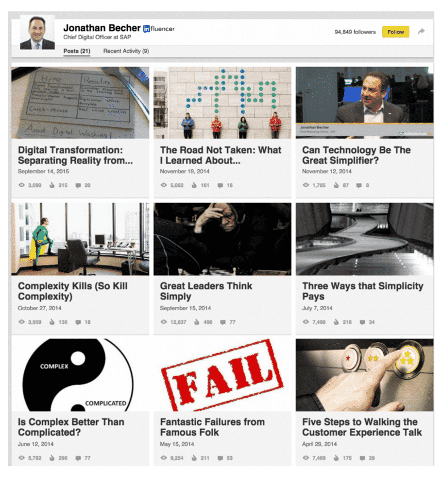Click the views eye icon on Great Leaders Think Simply
Screen dimensions: 448x483
click(164, 322)
